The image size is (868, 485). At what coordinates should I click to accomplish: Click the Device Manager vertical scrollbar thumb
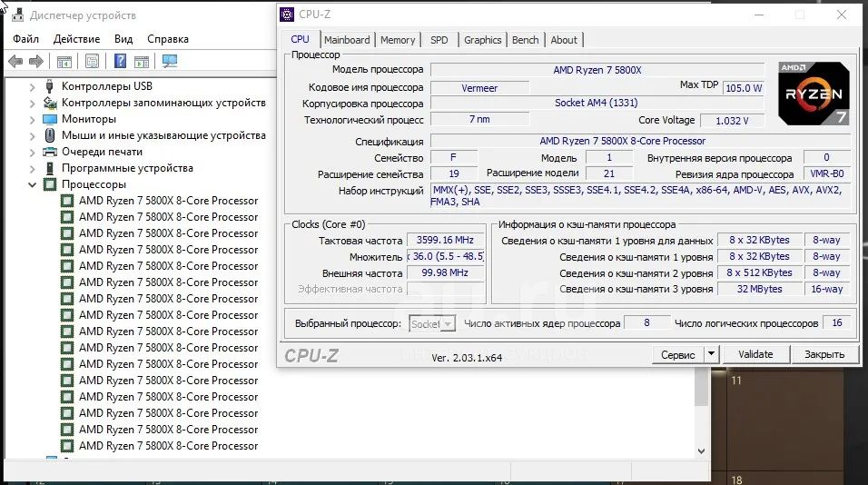pyautogui.click(x=701, y=388)
